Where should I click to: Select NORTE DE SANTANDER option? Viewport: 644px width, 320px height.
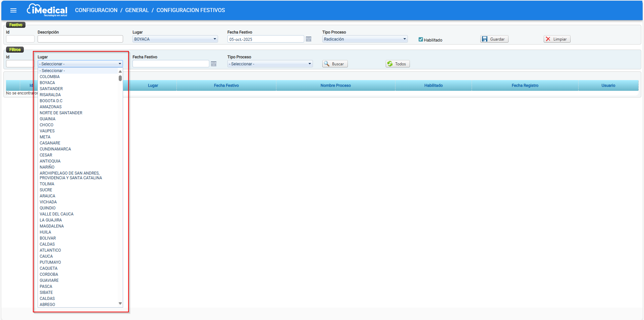click(x=61, y=113)
